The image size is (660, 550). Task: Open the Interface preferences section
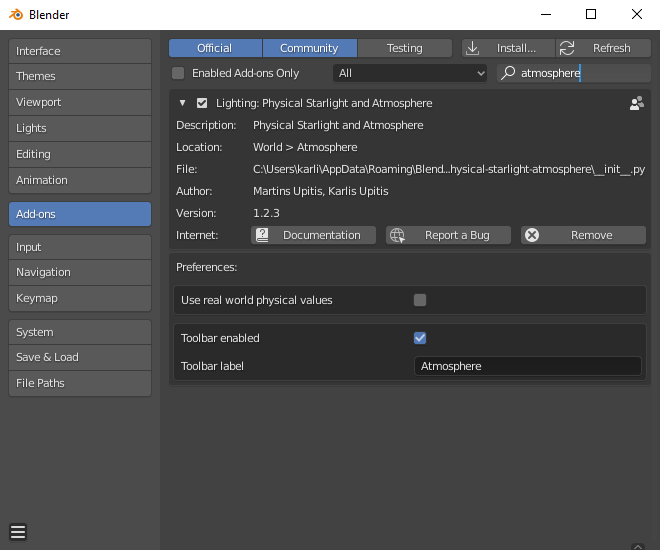80,51
